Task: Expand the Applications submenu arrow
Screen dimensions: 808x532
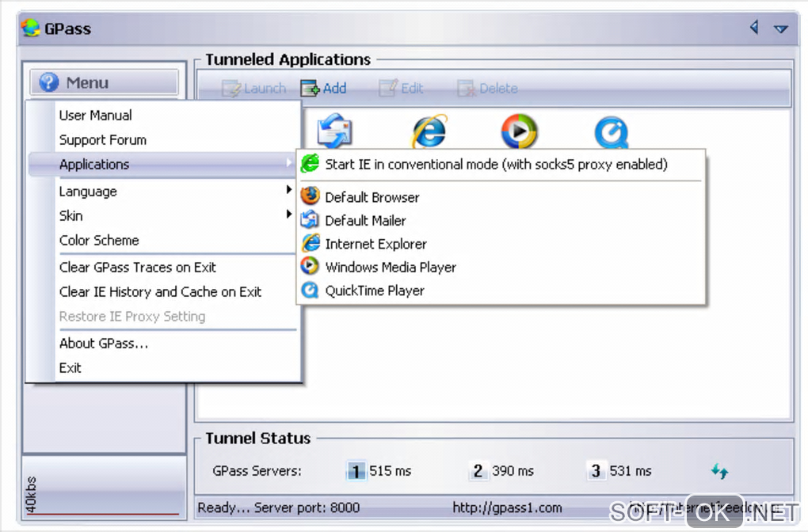Action: (x=289, y=163)
